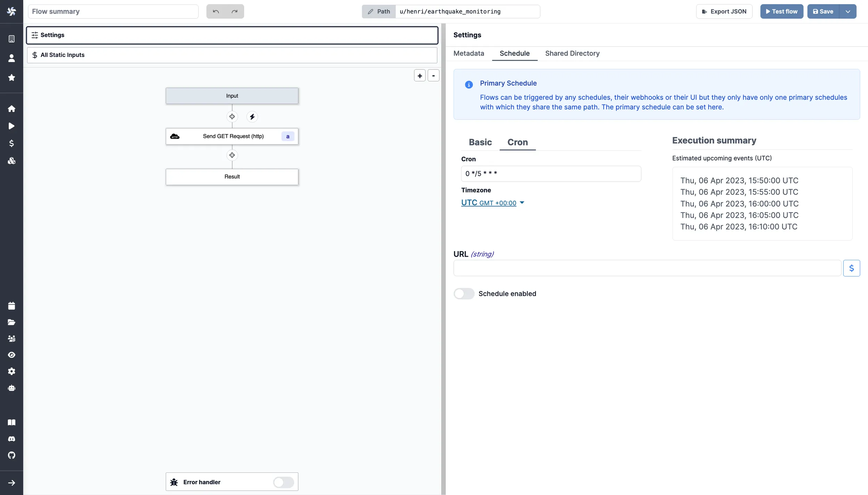
Task: Expand the sidebar with bottom arrow
Action: click(11, 483)
